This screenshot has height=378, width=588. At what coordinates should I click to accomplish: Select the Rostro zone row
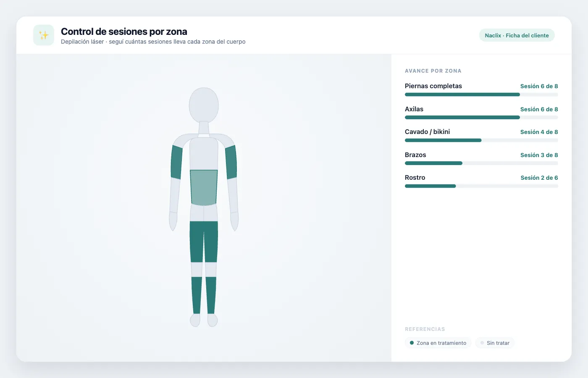tap(481, 181)
